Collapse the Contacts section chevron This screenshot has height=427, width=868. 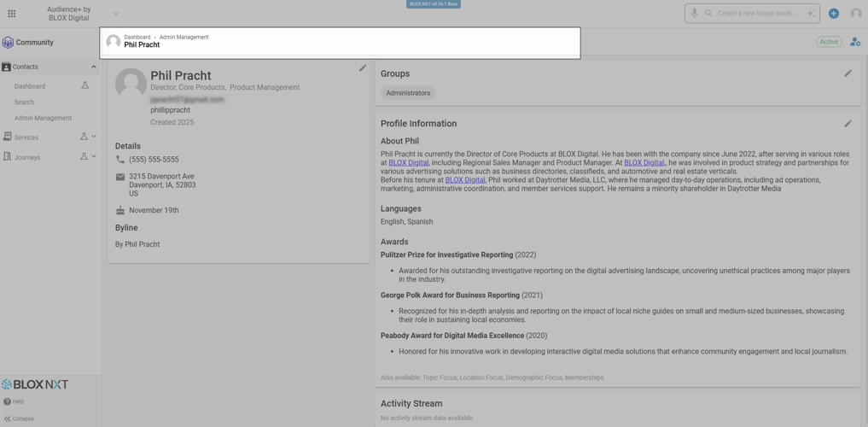coord(94,67)
